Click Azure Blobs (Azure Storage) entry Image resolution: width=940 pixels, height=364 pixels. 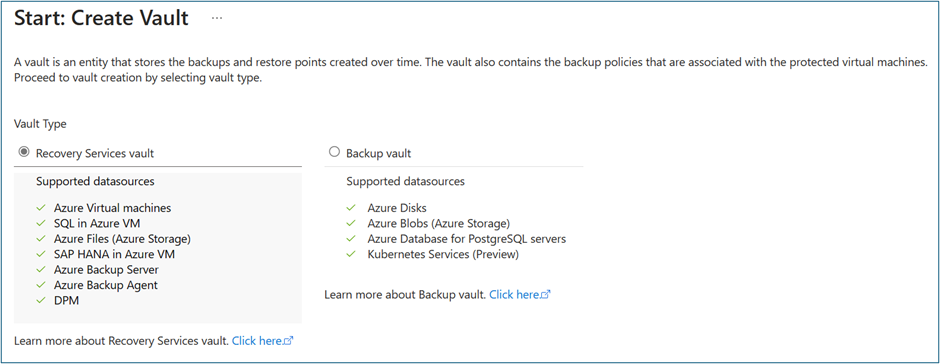pyautogui.click(x=439, y=224)
